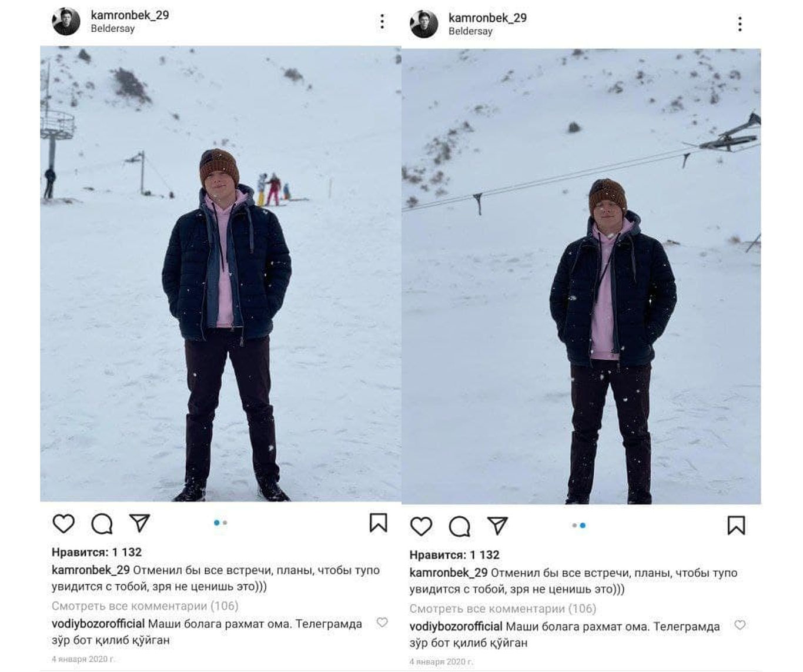
Task: Open the left post photo
Action: click(220, 273)
